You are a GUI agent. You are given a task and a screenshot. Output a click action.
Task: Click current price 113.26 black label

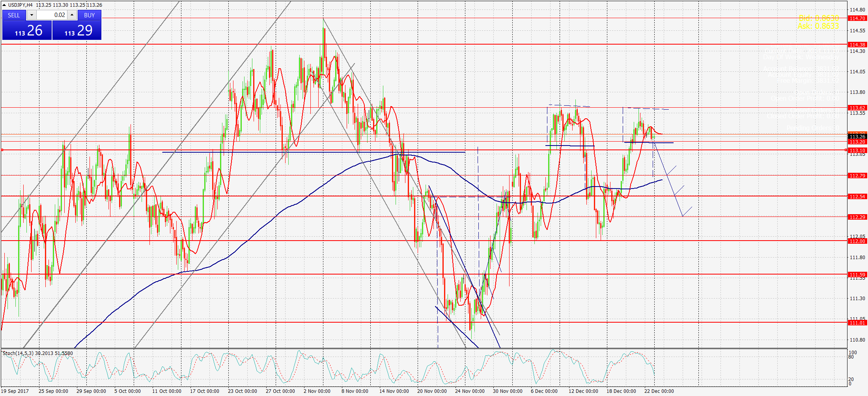[x=857, y=136]
